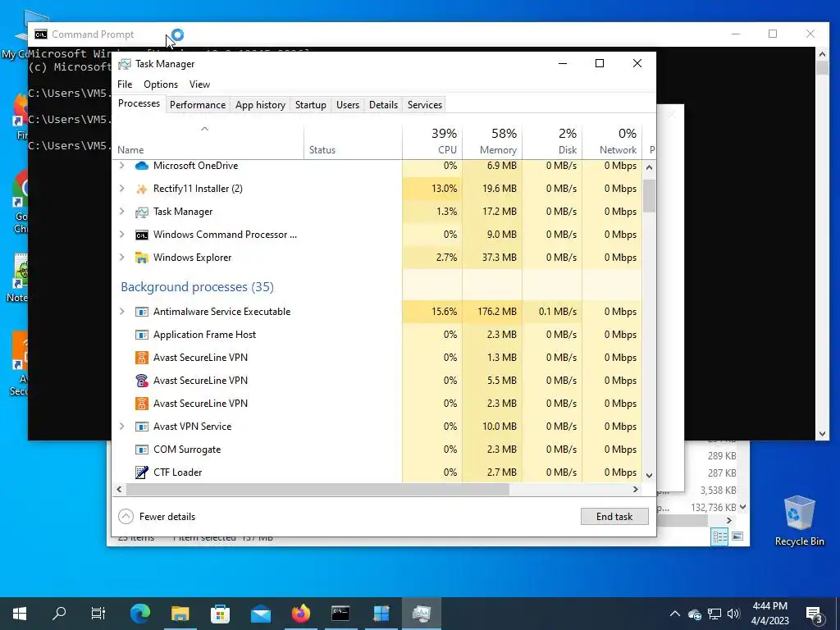The width and height of the screenshot is (840, 630).
Task: Click the End task button
Action: point(614,517)
